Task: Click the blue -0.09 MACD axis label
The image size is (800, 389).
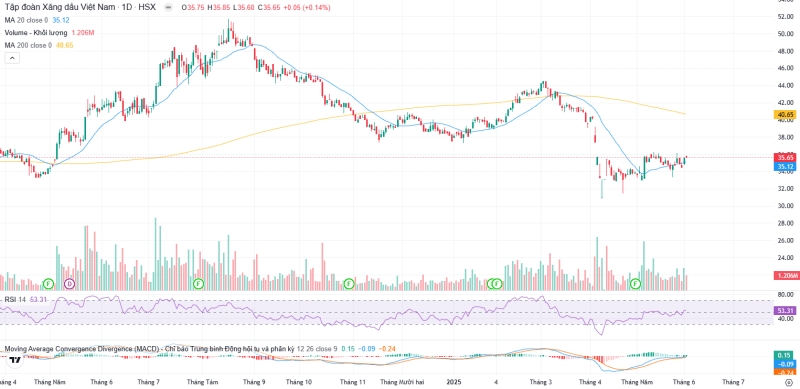Action: (x=786, y=364)
